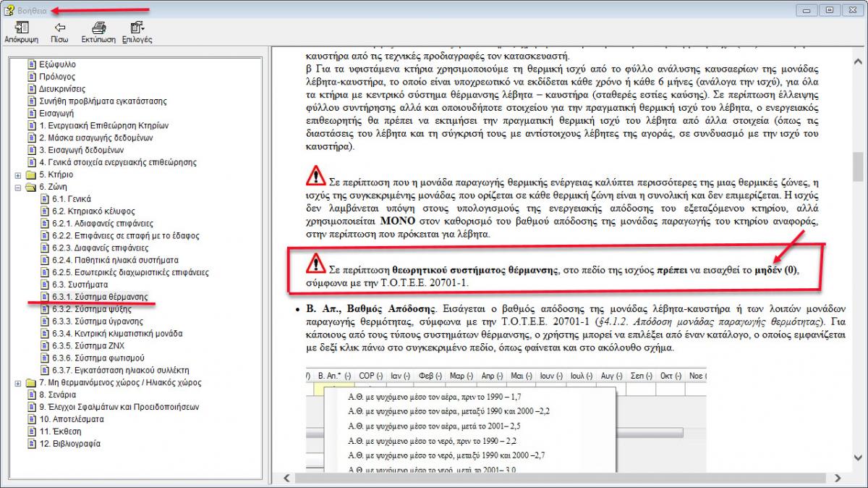
Task: Select 6.2.3. Διαφανείς επιφάνειες in contents
Action: click(100, 248)
